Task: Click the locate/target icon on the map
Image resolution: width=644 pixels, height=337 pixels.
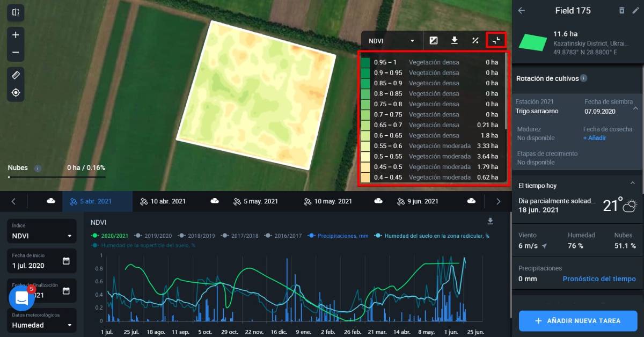Action: click(16, 92)
